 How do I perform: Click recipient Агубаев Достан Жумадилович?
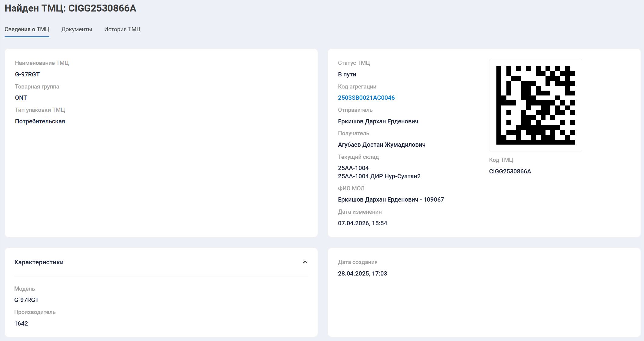382,145
